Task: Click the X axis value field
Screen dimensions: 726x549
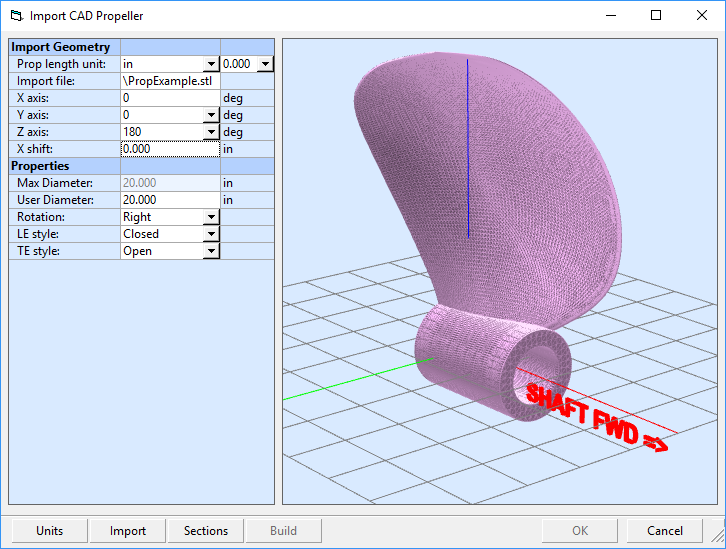Action: coord(169,98)
